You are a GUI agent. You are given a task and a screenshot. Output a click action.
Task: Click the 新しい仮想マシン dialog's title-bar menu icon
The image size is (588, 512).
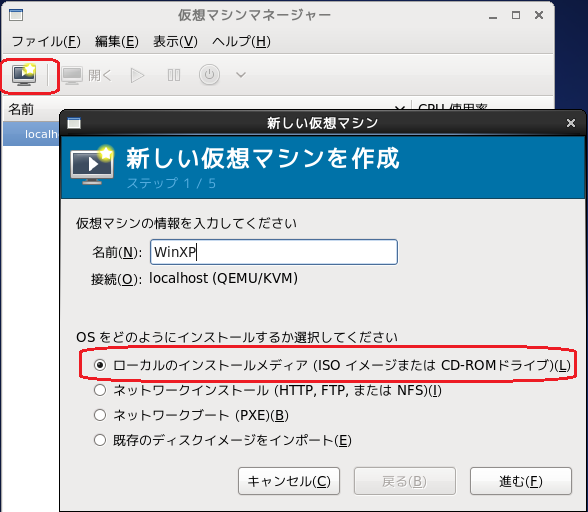[x=74, y=123]
